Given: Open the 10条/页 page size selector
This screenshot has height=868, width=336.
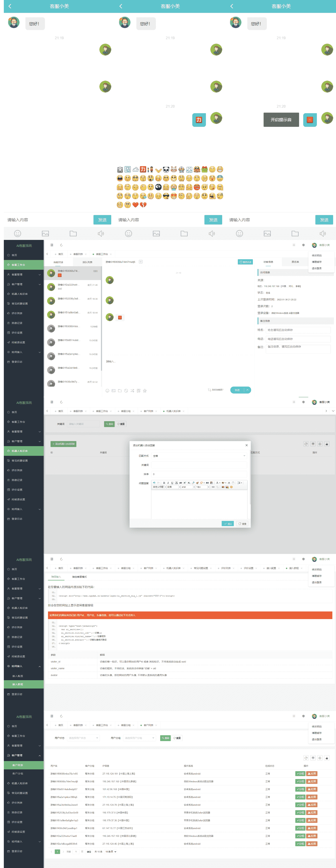Looking at the screenshot, I should (111, 851).
